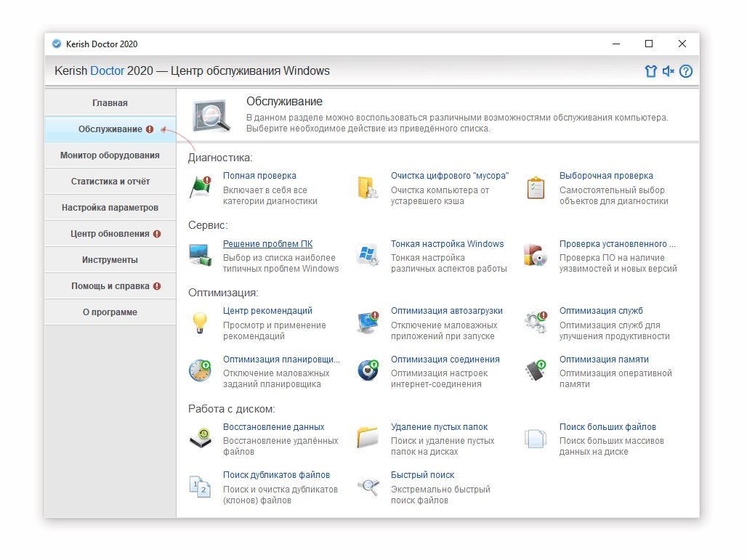Click the PC problem solving monitor icon
The width and height of the screenshot is (747, 560).
(201, 255)
